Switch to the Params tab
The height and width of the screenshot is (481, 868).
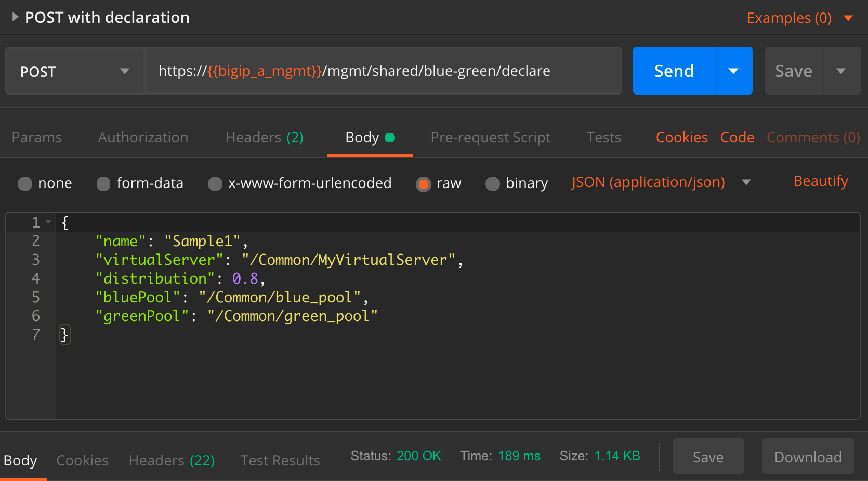point(36,138)
